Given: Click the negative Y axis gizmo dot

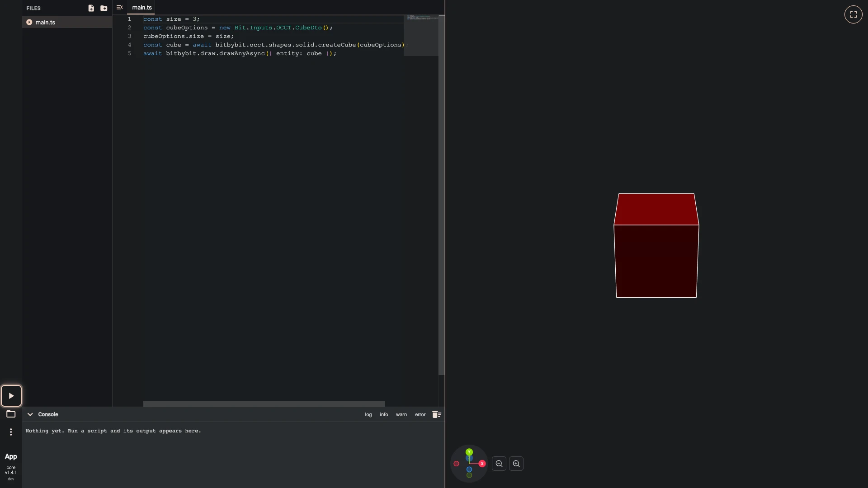Looking at the screenshot, I should pos(469,475).
